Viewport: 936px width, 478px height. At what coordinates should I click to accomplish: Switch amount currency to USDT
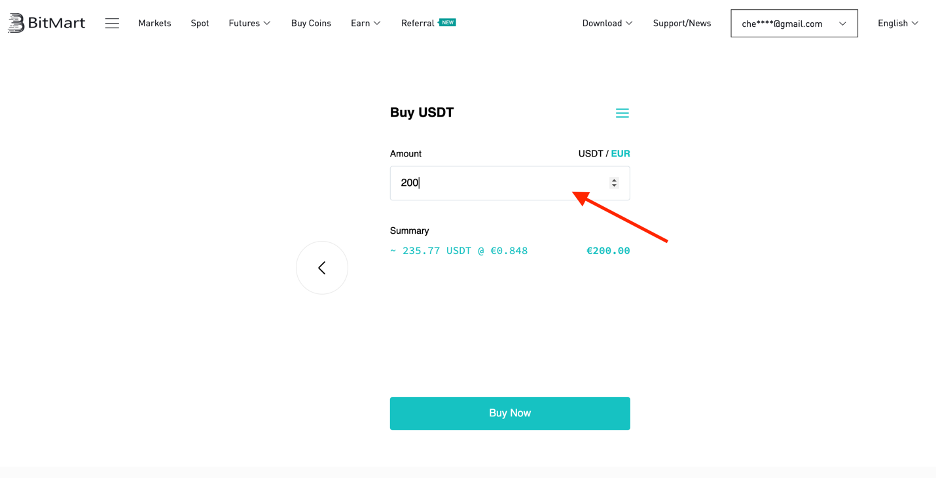(590, 153)
